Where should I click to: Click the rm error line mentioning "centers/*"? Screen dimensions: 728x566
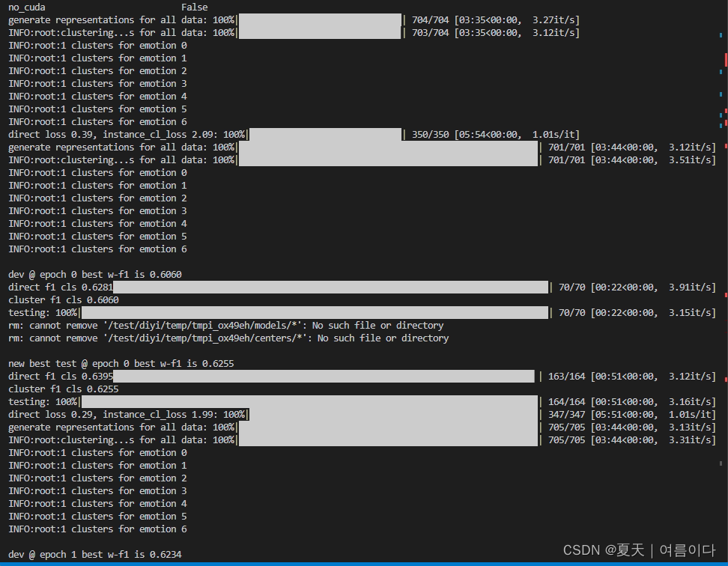(x=228, y=338)
